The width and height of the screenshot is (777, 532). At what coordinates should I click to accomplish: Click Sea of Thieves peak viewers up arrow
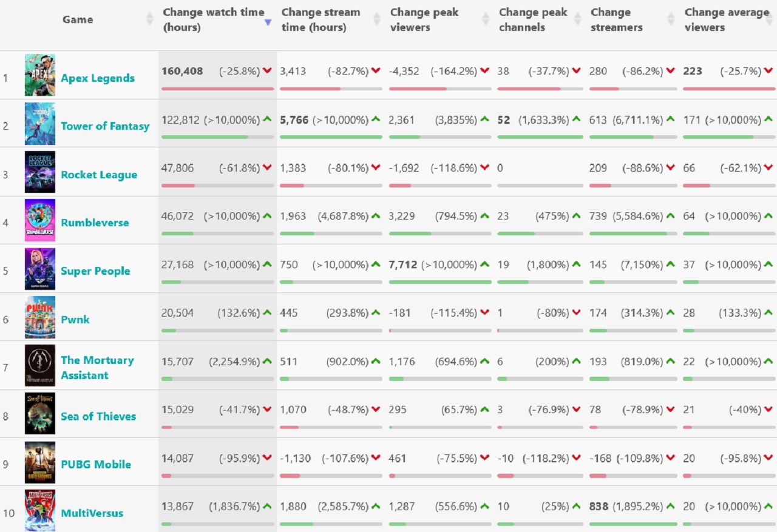484,409
